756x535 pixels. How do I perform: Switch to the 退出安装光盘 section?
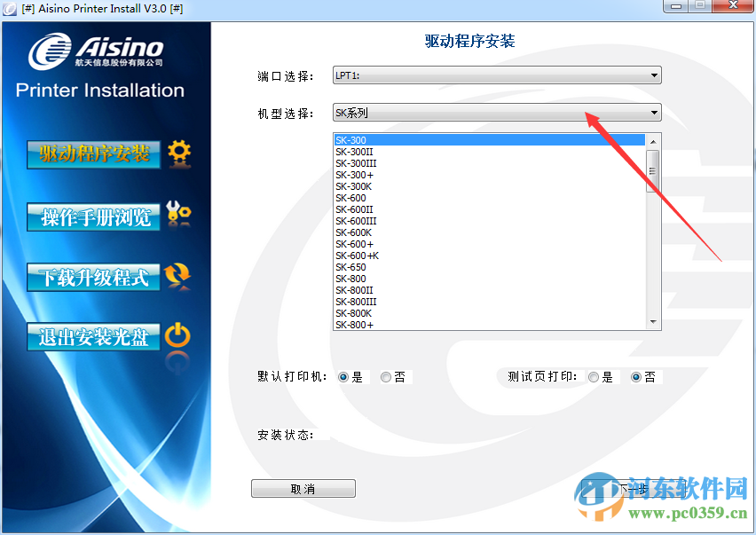pos(93,336)
